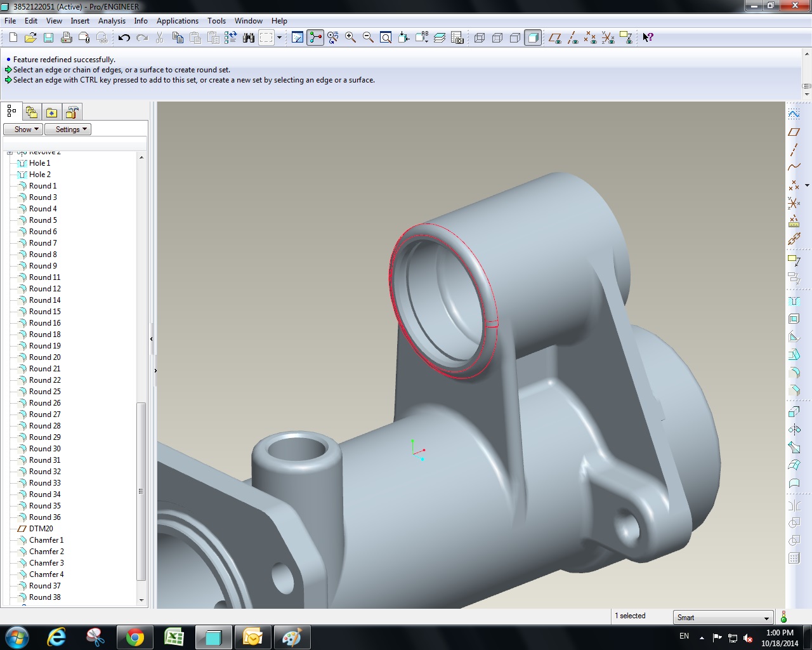Open the Insert menu
This screenshot has width=812, height=650.
[x=80, y=21]
